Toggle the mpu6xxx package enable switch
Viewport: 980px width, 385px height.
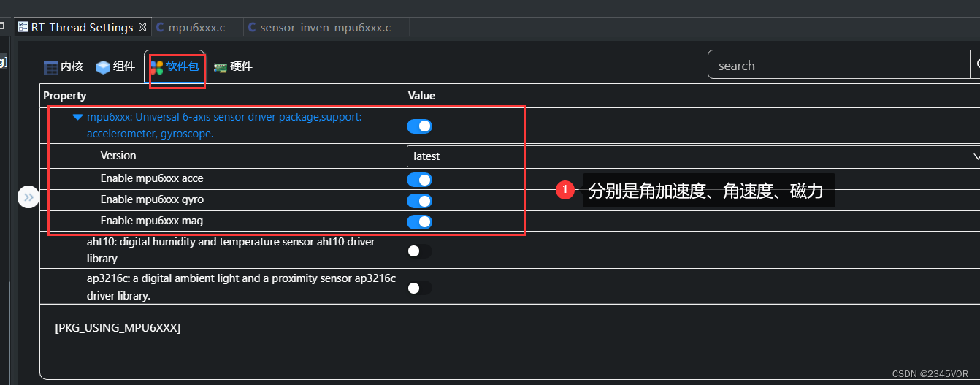pos(419,126)
